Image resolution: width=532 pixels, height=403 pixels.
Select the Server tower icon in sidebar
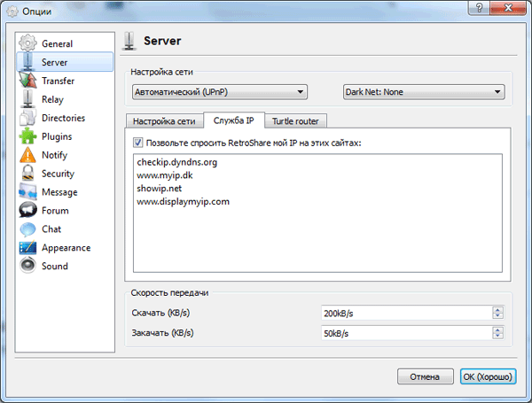(x=27, y=62)
